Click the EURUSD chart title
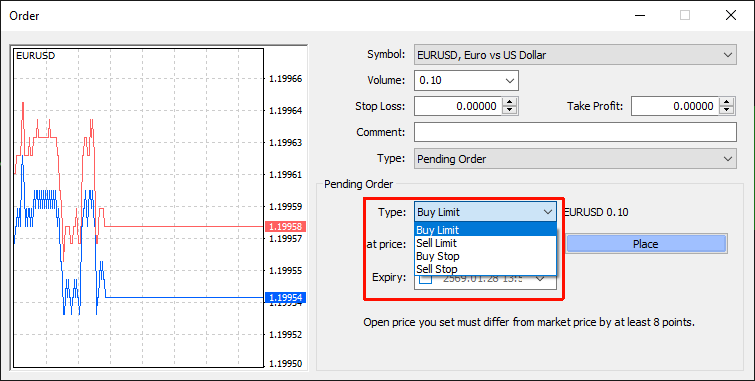755x381 pixels. (35, 55)
